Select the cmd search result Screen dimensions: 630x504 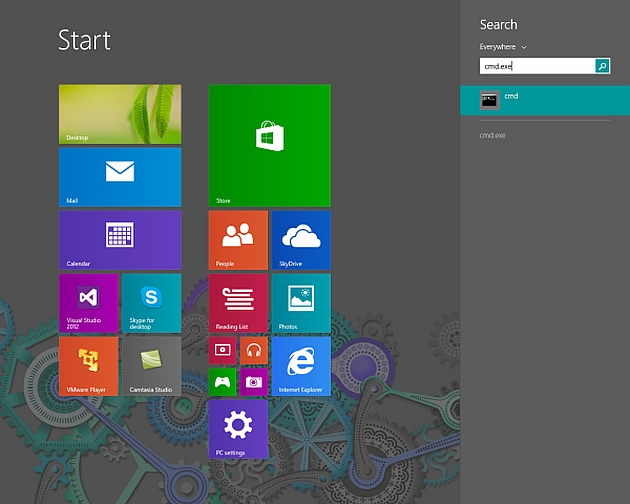[545, 100]
